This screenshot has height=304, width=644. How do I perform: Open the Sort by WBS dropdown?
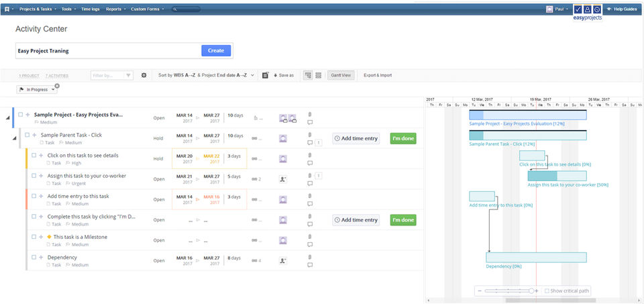206,76
